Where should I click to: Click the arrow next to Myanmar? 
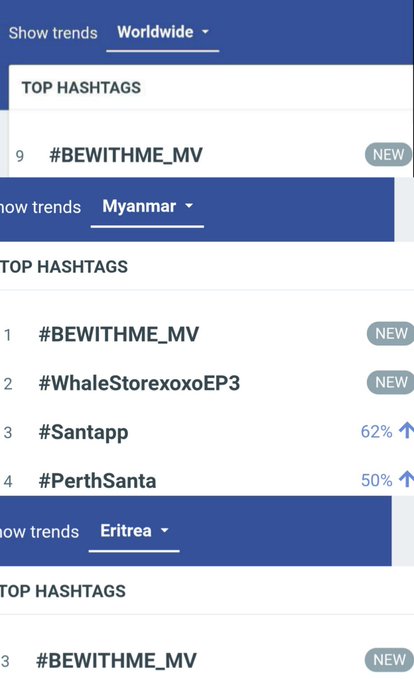pos(189,206)
